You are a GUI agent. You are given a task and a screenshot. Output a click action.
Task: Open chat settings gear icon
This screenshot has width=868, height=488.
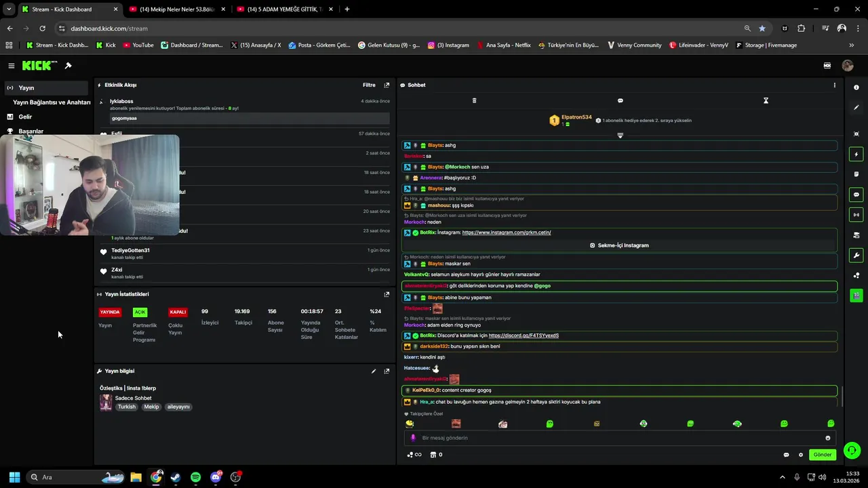click(x=800, y=455)
